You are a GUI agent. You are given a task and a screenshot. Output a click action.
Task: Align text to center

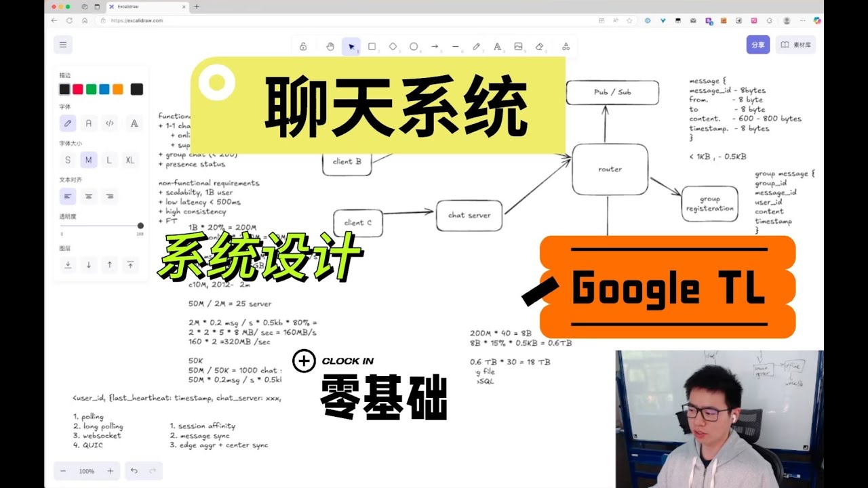88,197
